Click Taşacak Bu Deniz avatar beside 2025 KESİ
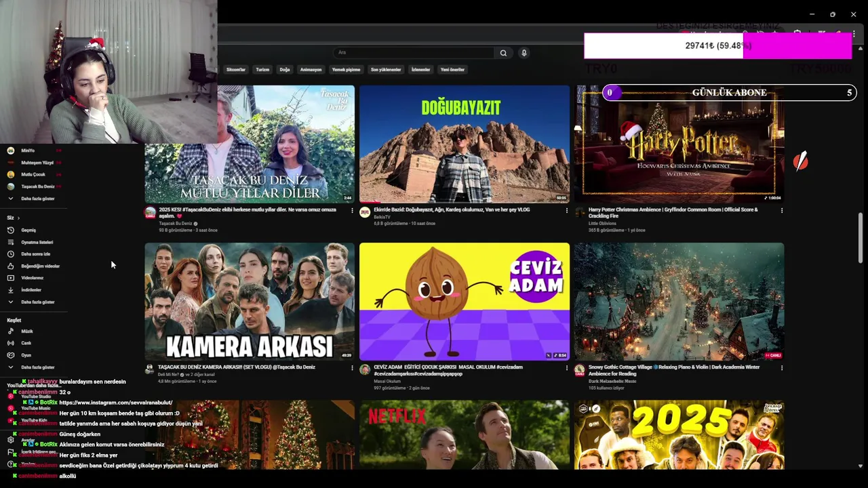The width and height of the screenshot is (868, 488). [150, 212]
